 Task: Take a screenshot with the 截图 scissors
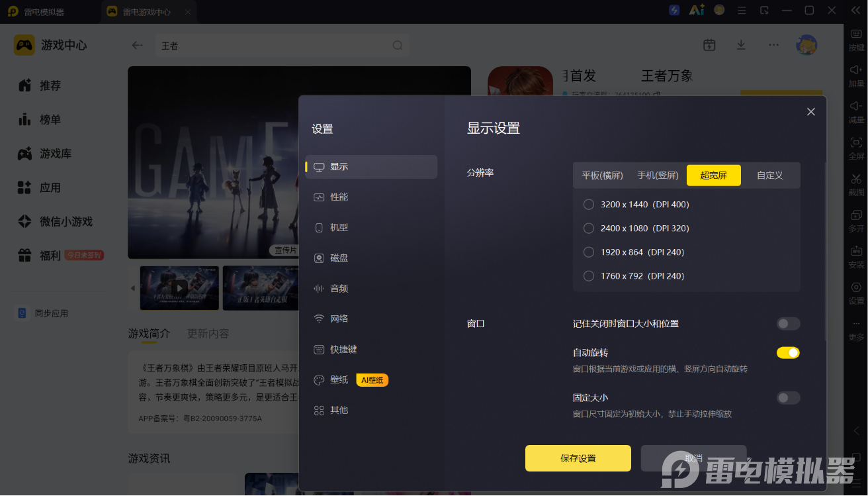(x=856, y=185)
